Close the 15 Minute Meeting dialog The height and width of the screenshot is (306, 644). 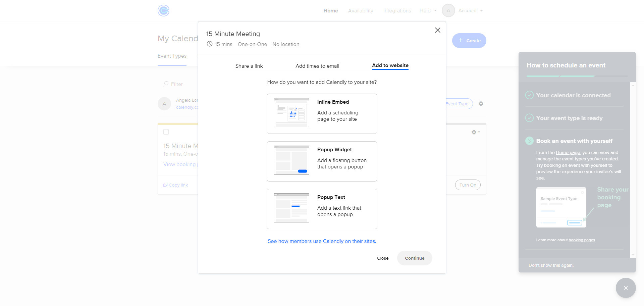(x=438, y=30)
